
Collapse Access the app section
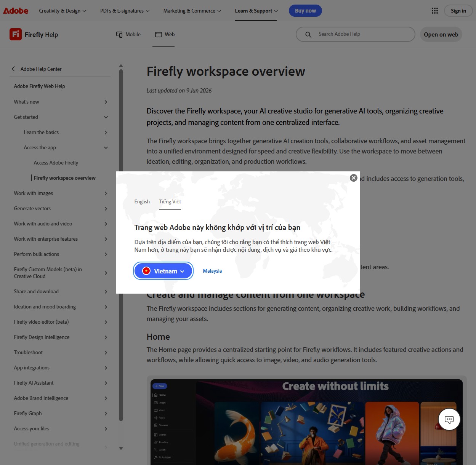tap(106, 147)
